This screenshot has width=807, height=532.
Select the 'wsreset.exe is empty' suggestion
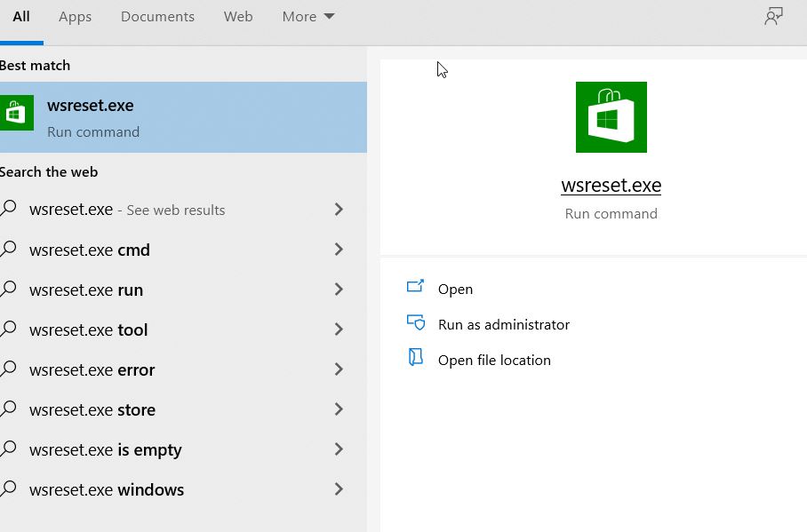tap(183, 449)
